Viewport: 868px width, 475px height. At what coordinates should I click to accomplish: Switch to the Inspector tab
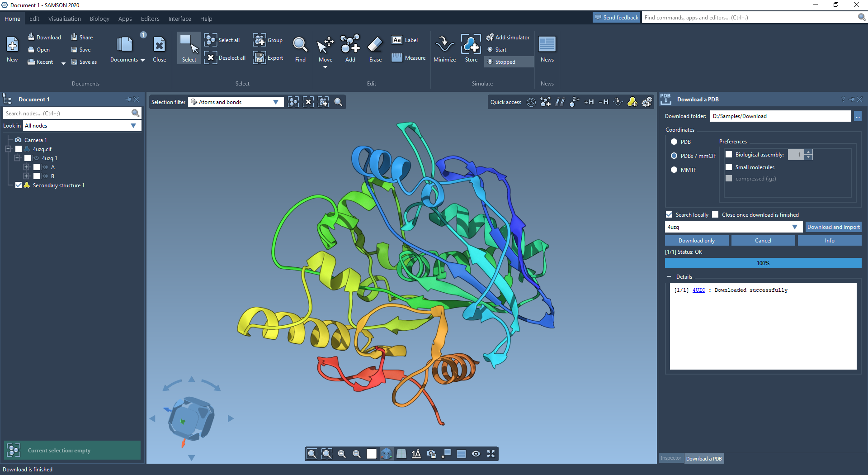670,458
